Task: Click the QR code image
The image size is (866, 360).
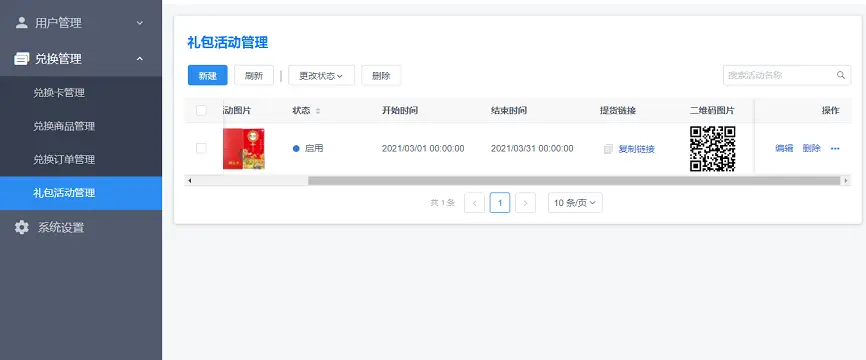Action: click(712, 149)
